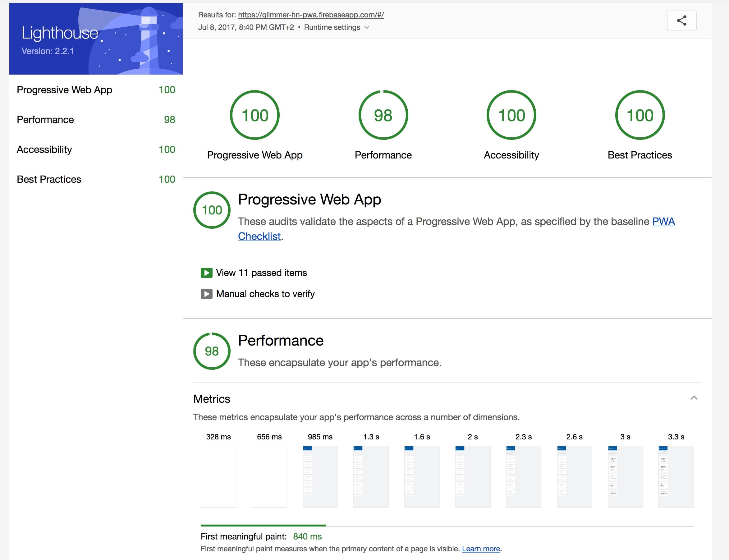729x560 pixels.
Task: Open the glimmer-hn-pwa results URL link
Action: [311, 15]
